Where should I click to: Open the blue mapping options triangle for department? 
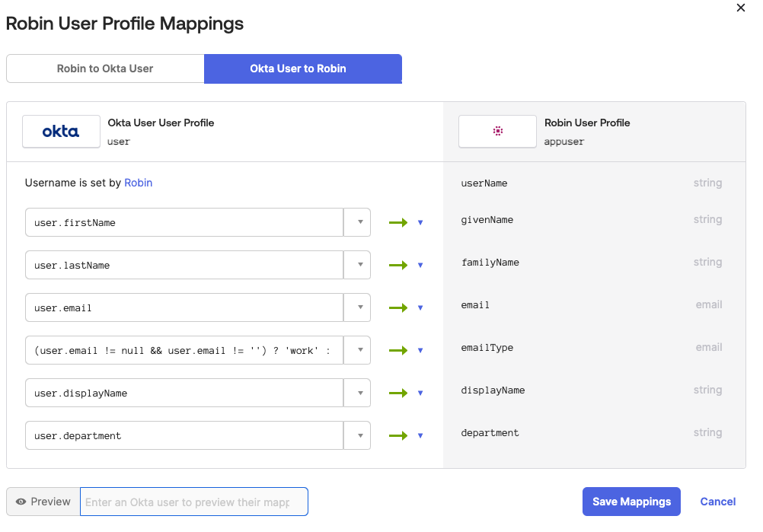(x=420, y=435)
